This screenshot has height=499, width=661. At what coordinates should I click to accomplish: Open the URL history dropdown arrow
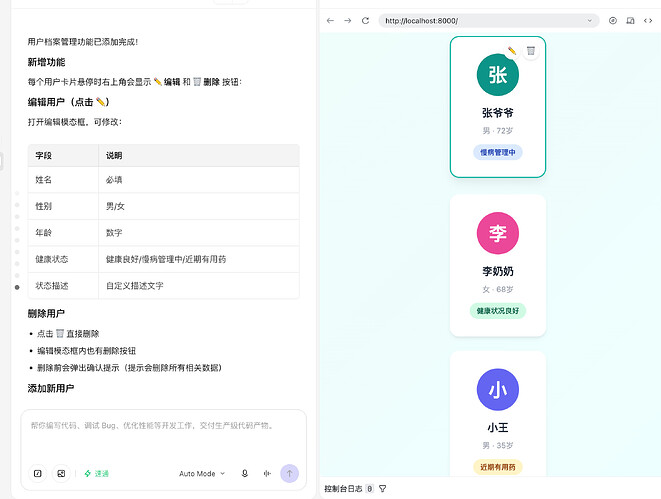[589, 21]
